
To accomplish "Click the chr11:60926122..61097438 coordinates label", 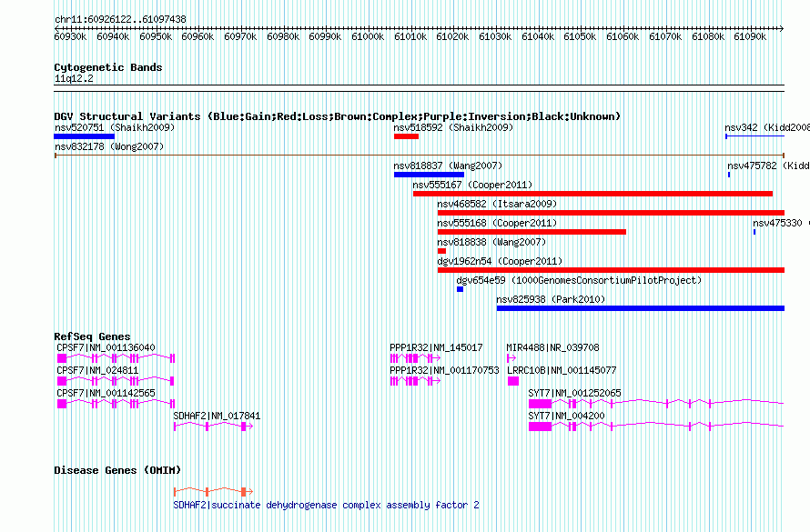I will pos(120,19).
